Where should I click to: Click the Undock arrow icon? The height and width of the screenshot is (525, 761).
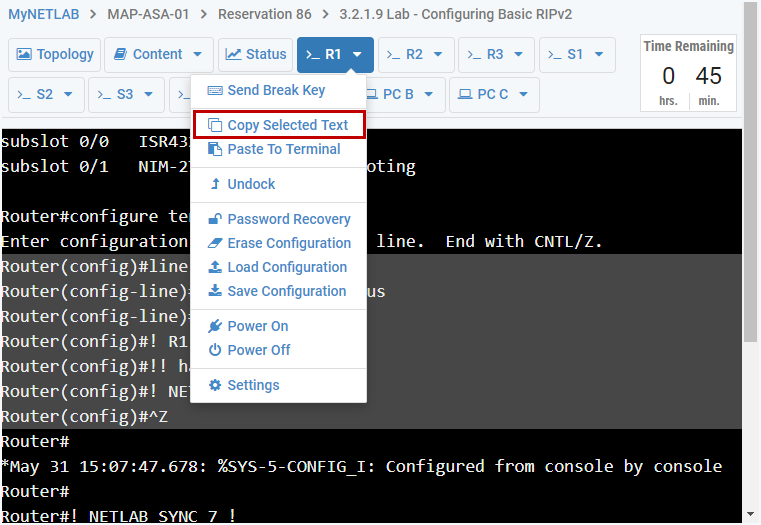tap(215, 185)
